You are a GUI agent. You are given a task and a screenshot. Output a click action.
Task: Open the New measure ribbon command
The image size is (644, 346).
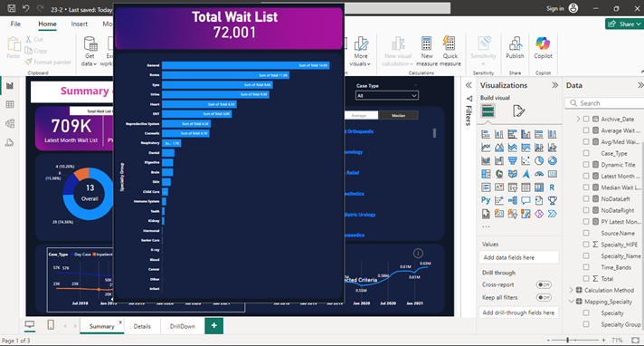(427, 51)
